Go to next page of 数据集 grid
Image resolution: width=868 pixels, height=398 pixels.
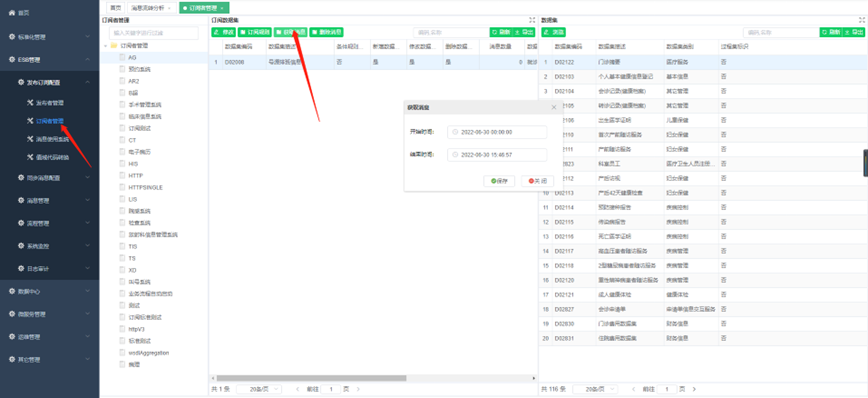(694, 389)
